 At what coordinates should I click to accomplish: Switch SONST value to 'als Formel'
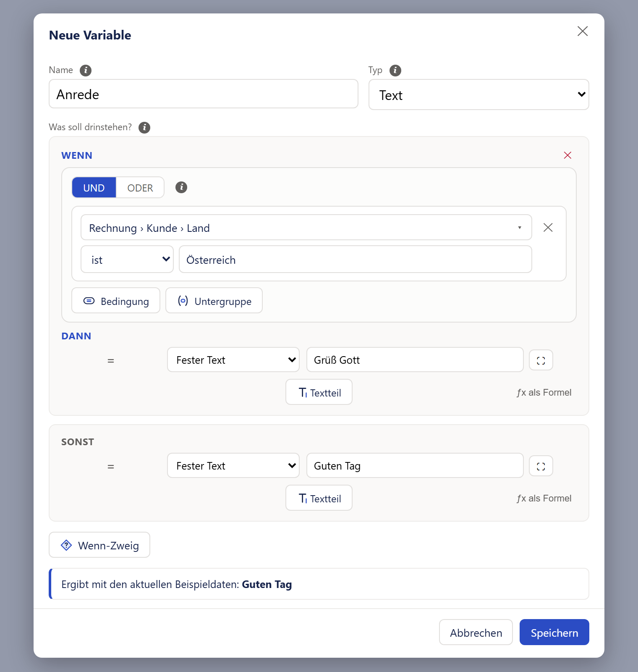[x=544, y=499]
